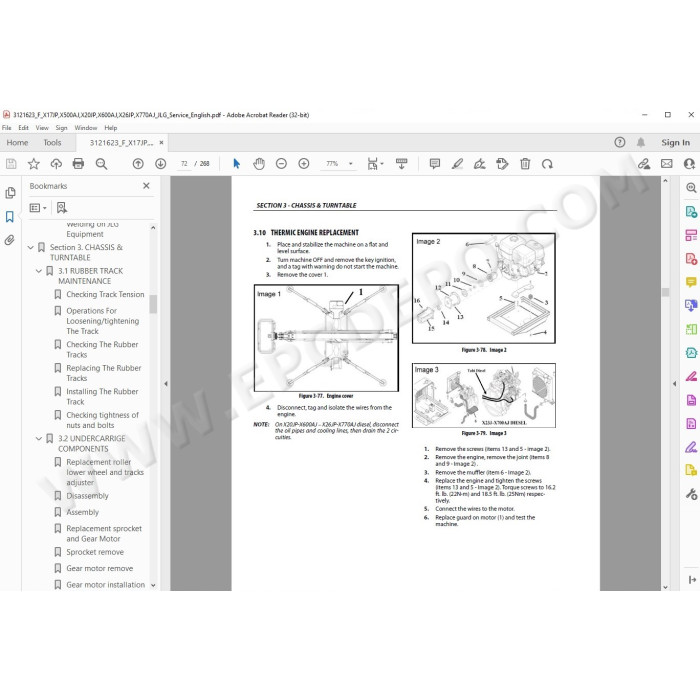Open Replacing The Rubber Tracks bookmark
The image size is (700, 700).
[x=104, y=373]
